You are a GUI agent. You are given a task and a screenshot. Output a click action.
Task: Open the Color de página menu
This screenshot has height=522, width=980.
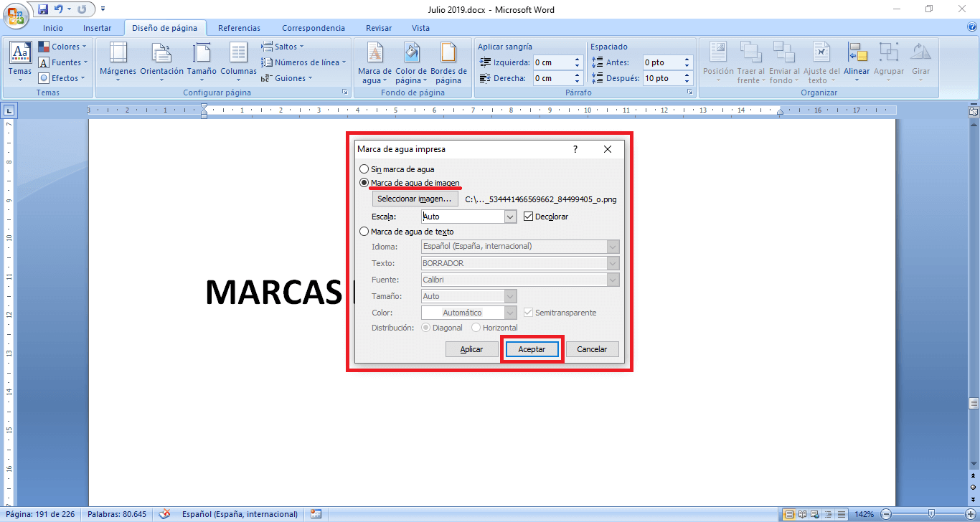(x=411, y=62)
